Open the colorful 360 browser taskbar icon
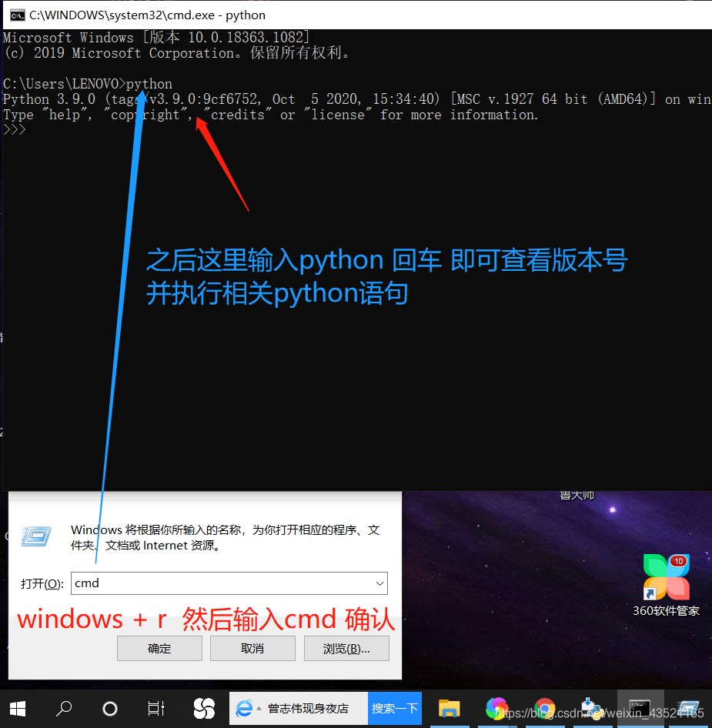The image size is (712, 728). point(496,709)
